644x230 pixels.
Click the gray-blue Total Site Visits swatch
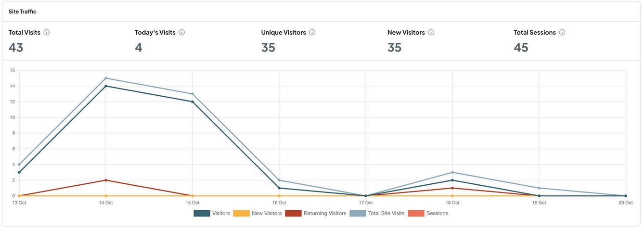pyautogui.click(x=358, y=213)
